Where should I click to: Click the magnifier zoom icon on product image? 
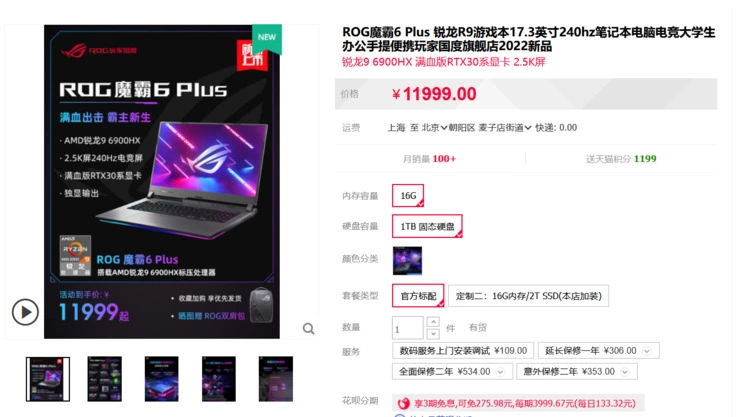pos(309,329)
